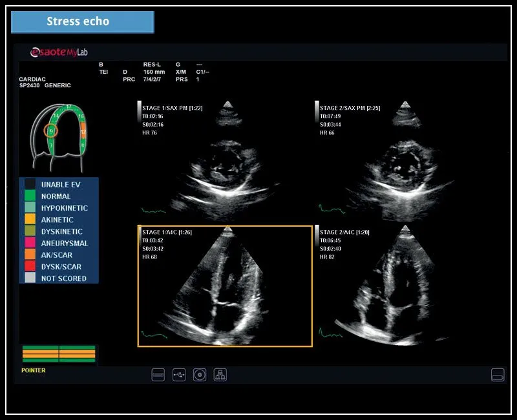The height and width of the screenshot is (420, 517).
Task: Choose the NORMAL green score swatch
Action: 30,196
